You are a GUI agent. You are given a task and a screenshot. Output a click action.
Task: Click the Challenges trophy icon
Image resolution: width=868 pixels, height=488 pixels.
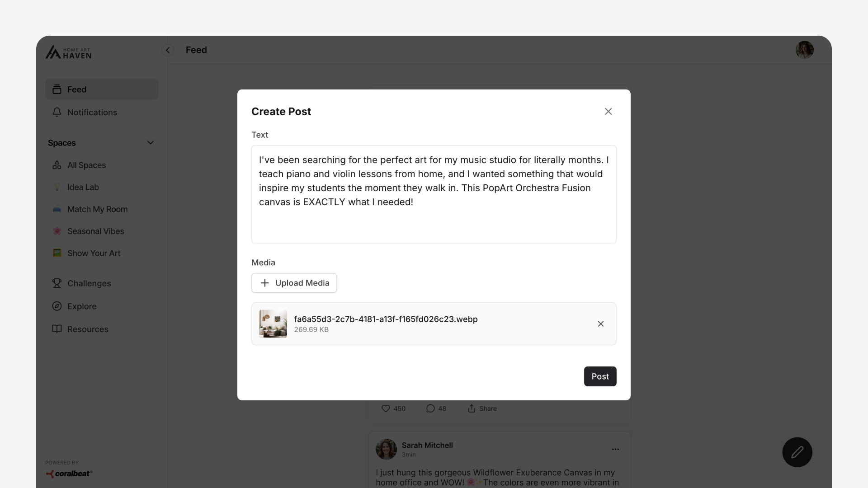click(x=57, y=283)
